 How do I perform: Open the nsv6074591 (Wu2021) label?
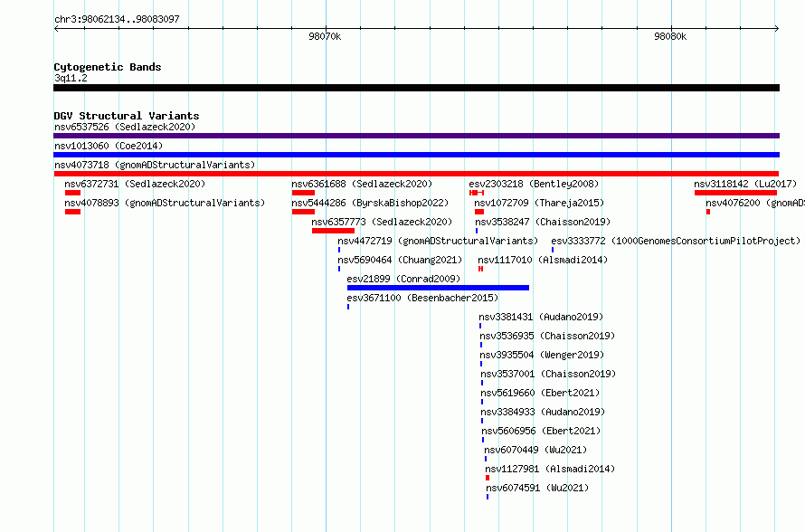pyautogui.click(x=537, y=488)
